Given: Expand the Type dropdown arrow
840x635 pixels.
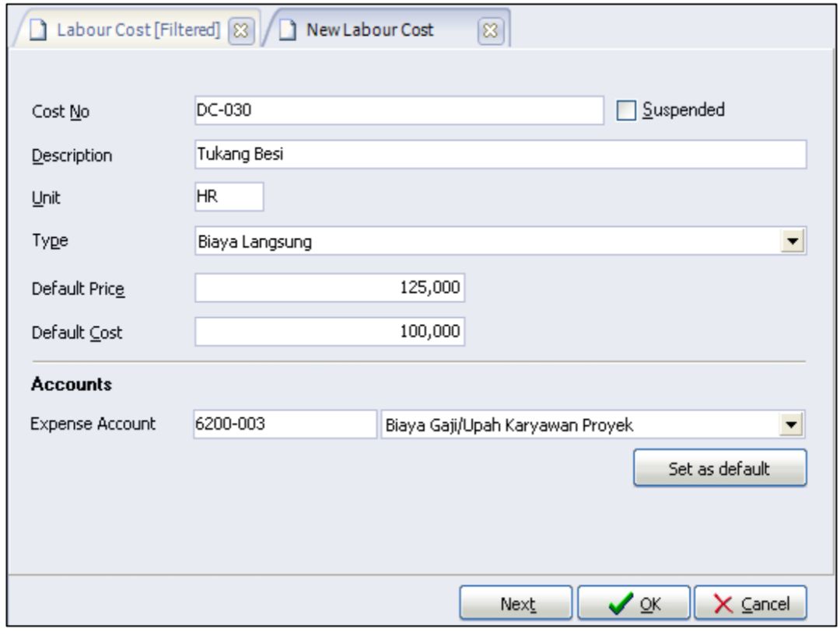Looking at the screenshot, I should (x=796, y=242).
